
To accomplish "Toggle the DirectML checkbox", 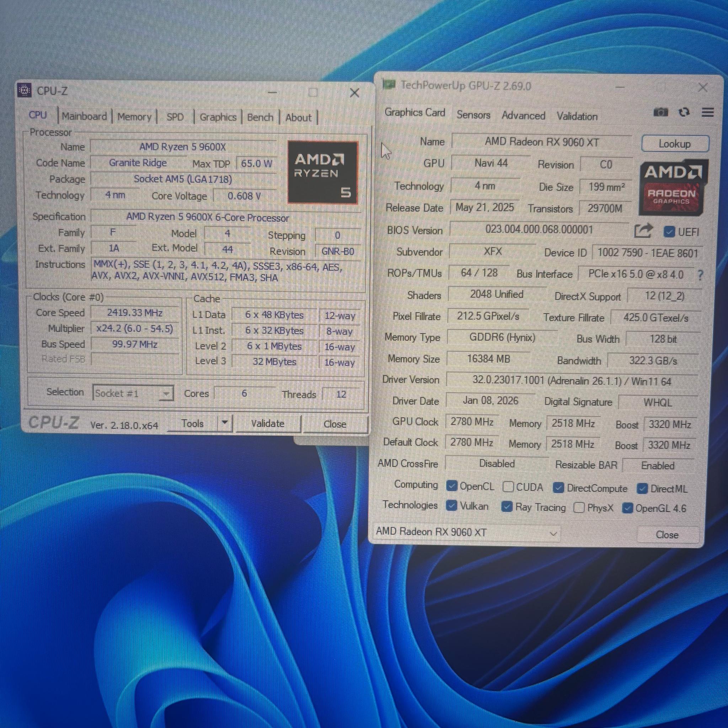I will (x=642, y=489).
